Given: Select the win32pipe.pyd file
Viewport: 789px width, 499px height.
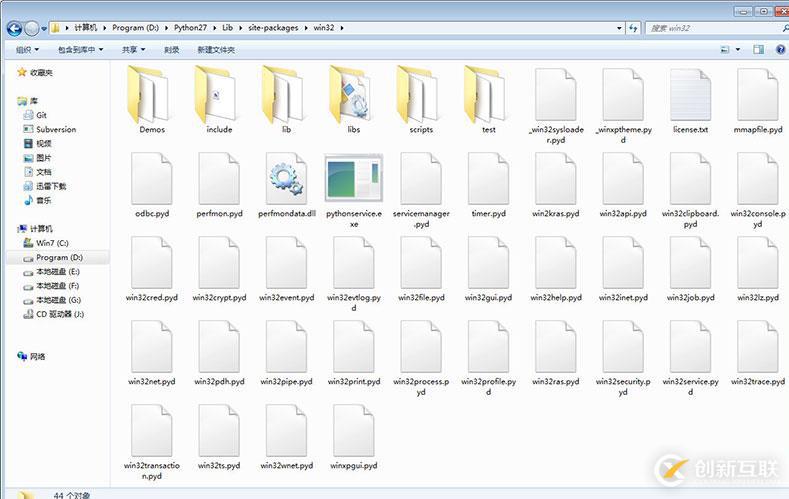Looking at the screenshot, I should tap(286, 353).
